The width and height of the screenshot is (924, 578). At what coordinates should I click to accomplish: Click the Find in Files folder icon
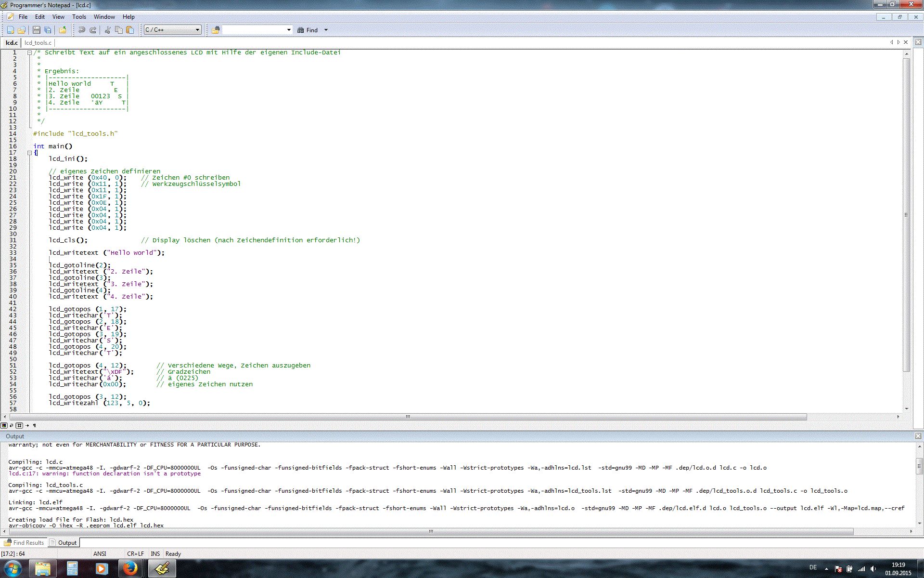(x=216, y=30)
